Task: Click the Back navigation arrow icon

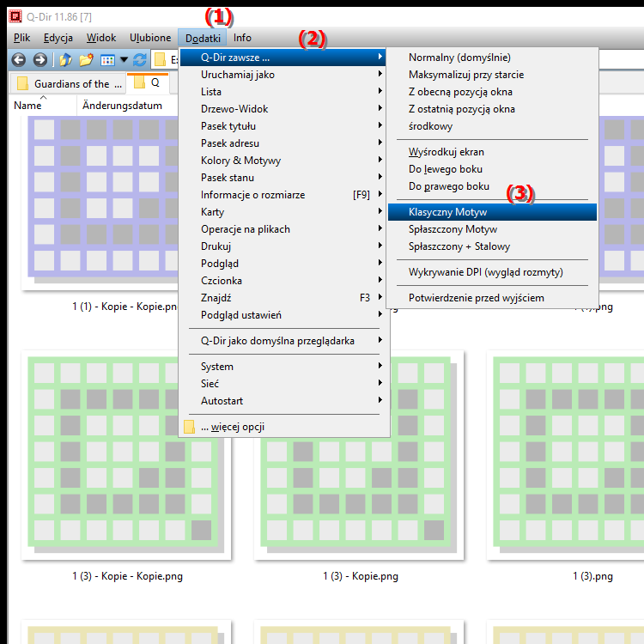Action: 19,60
